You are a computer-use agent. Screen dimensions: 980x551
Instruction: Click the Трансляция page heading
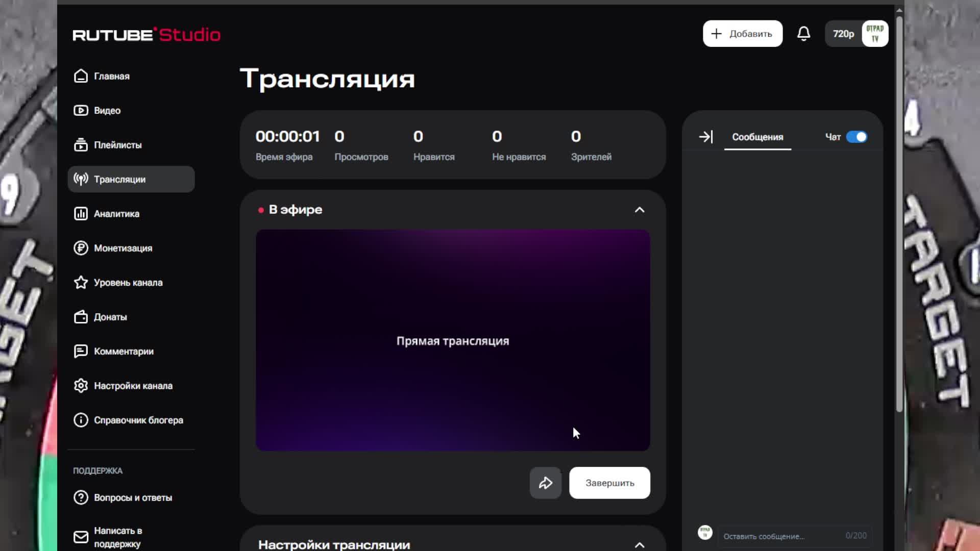[x=327, y=79]
